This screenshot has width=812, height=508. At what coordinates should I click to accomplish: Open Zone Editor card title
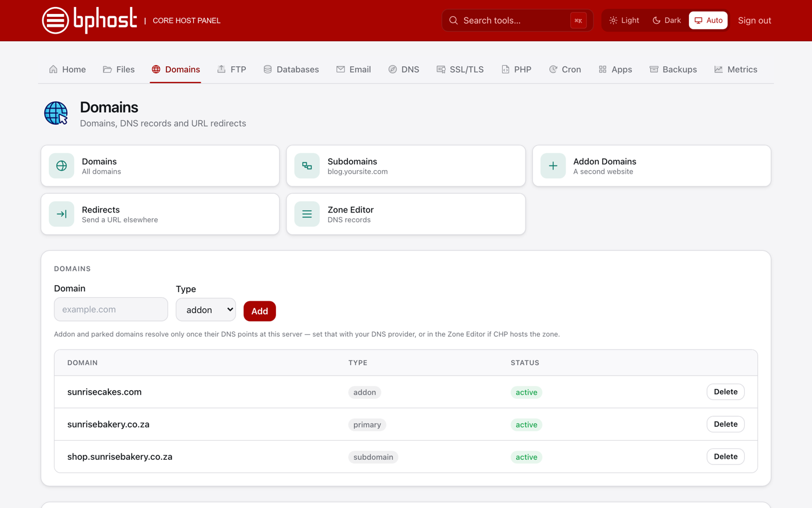[x=350, y=210]
